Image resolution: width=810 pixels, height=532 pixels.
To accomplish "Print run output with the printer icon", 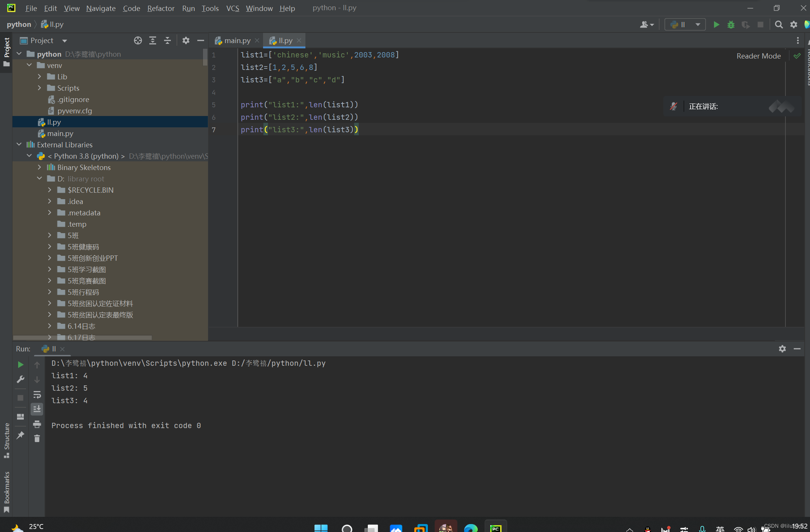I will [37, 424].
